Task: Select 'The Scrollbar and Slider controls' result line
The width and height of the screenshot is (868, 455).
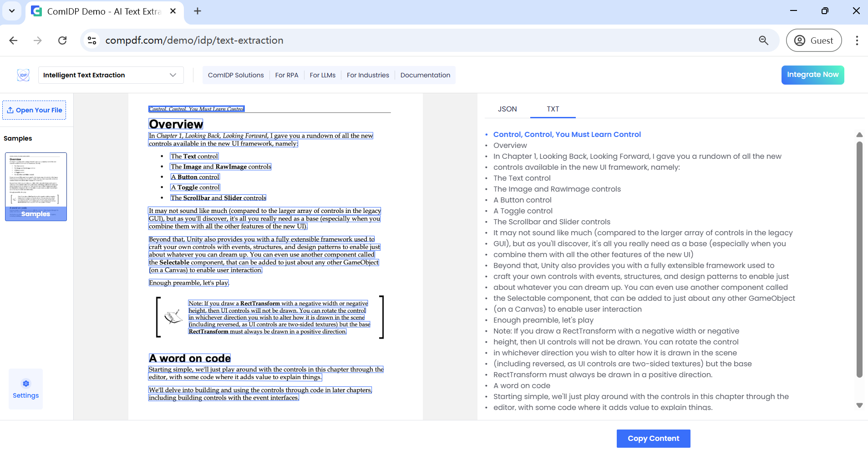Action: (x=552, y=222)
